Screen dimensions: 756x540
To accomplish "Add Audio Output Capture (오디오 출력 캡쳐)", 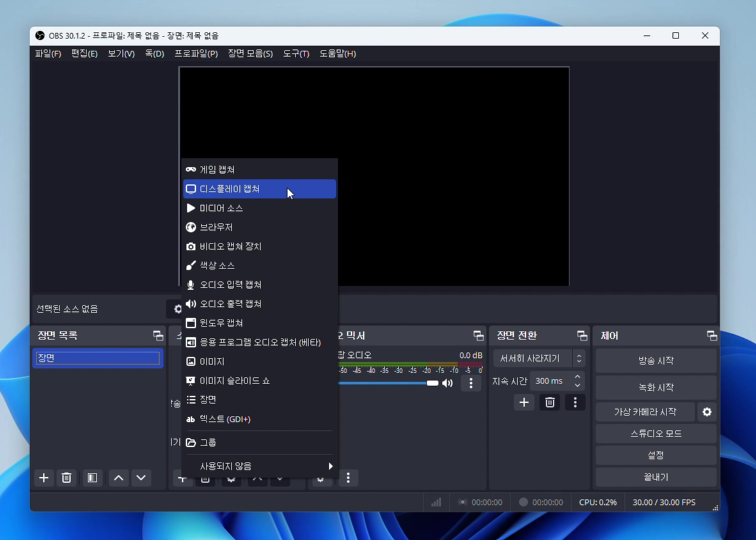I will (260, 304).
